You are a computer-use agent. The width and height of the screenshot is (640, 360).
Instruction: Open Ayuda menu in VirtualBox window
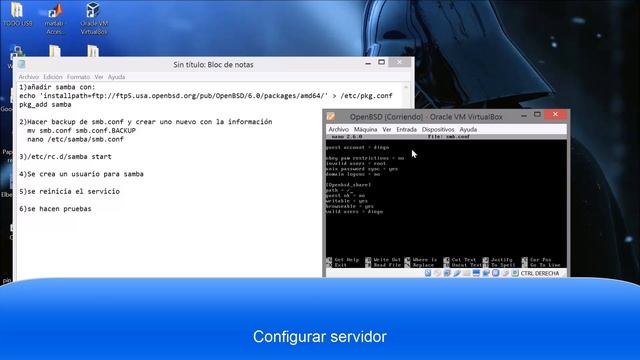468,129
